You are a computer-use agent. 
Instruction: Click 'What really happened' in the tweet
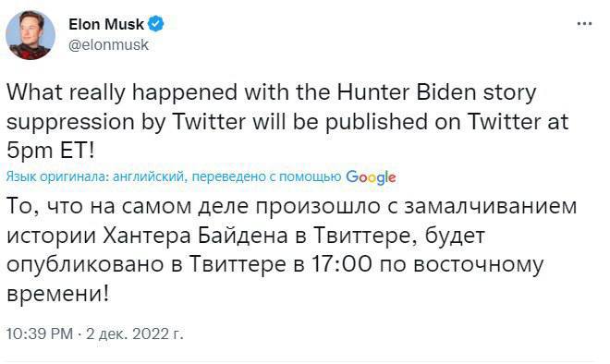(x=122, y=92)
